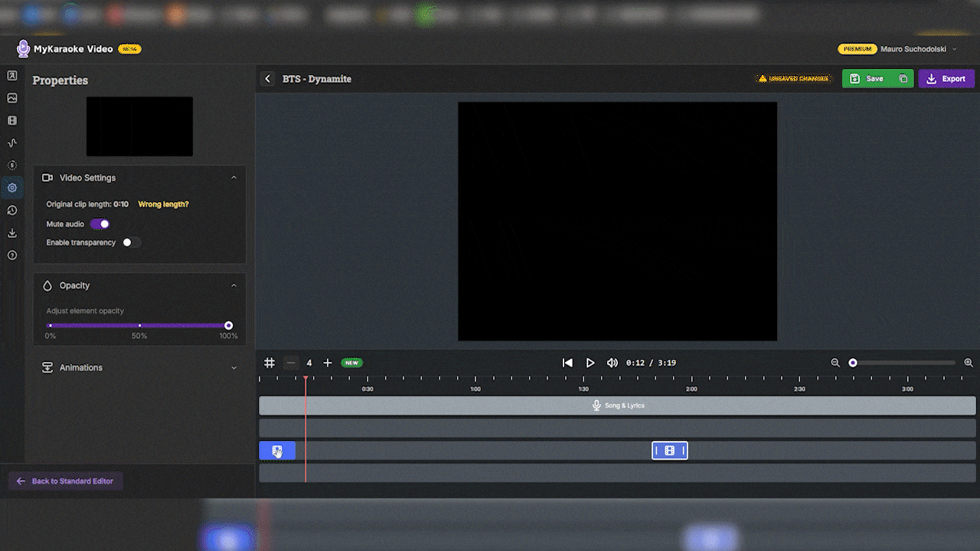The image size is (980, 551).
Task: Click the Save button
Action: 867,79
